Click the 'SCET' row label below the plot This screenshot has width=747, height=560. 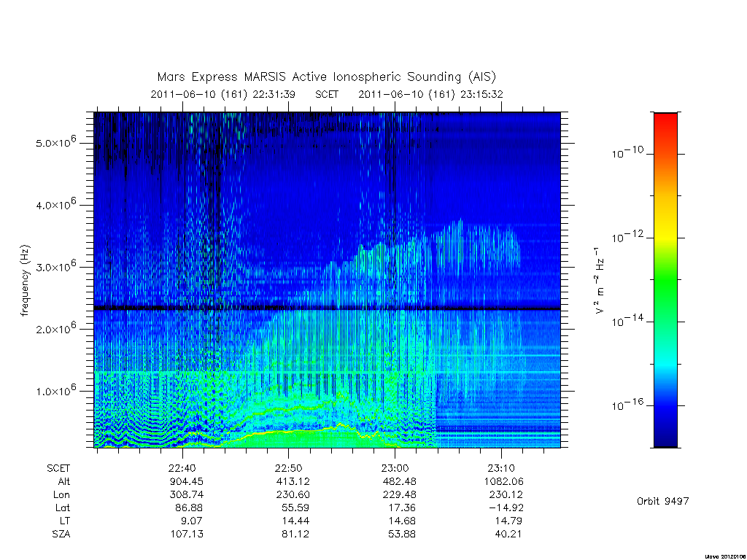(58, 468)
